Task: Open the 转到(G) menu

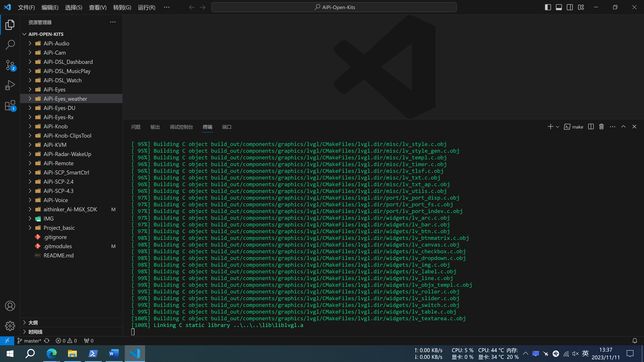Action: (122, 7)
